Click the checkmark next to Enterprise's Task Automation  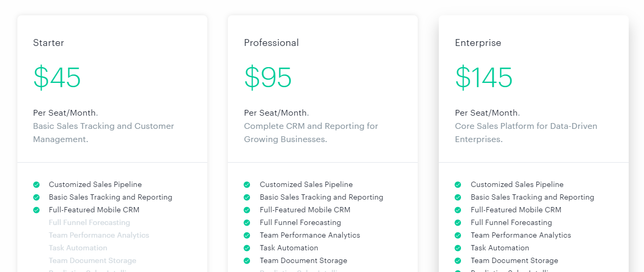click(458, 248)
